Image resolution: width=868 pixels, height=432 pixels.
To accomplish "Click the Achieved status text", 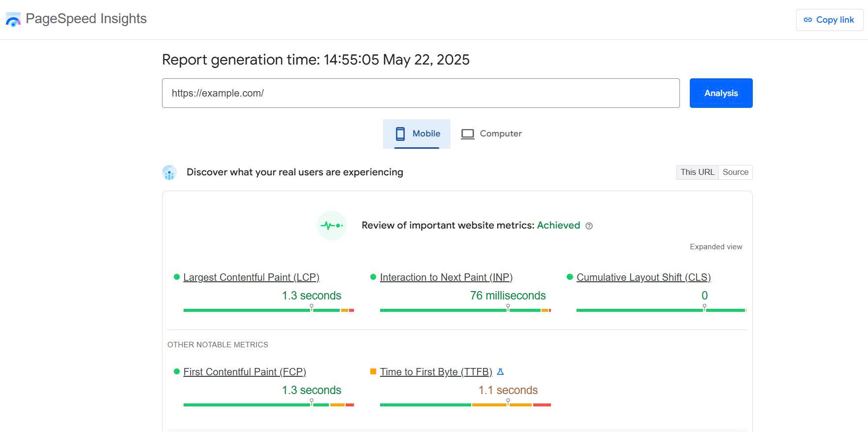I will pyautogui.click(x=558, y=225).
